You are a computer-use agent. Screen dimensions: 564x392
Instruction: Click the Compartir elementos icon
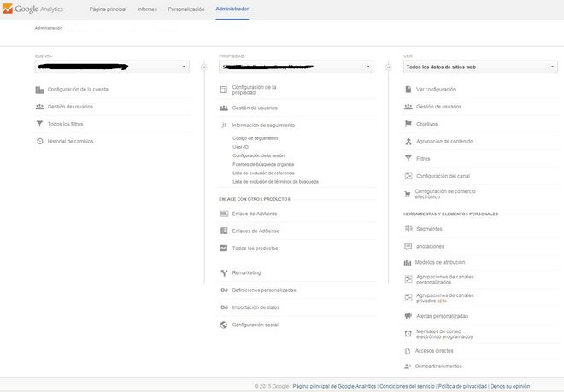tap(408, 366)
